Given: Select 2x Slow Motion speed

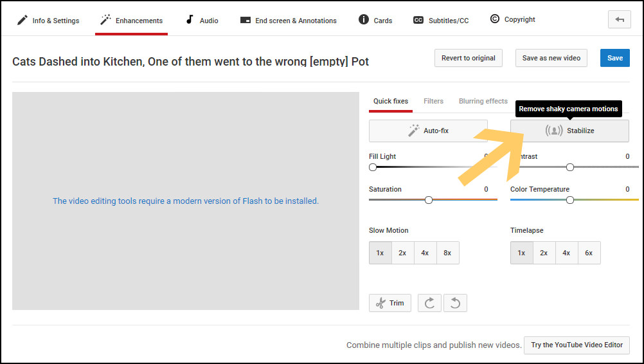Looking at the screenshot, I should 402,253.
